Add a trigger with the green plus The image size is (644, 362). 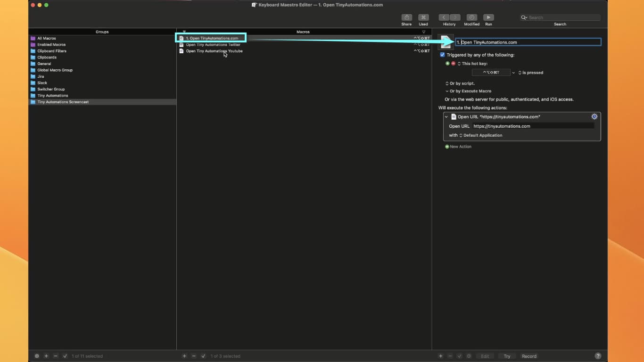click(447, 64)
